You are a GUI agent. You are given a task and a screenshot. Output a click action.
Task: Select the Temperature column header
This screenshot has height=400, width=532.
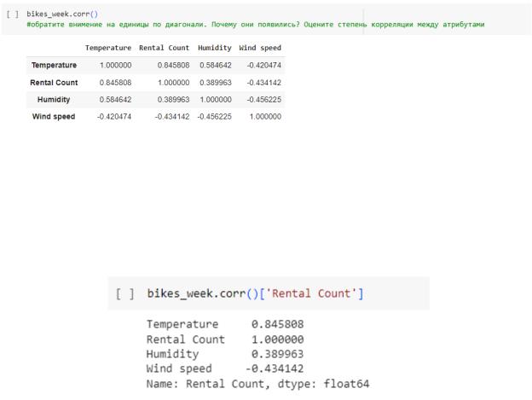coord(108,48)
